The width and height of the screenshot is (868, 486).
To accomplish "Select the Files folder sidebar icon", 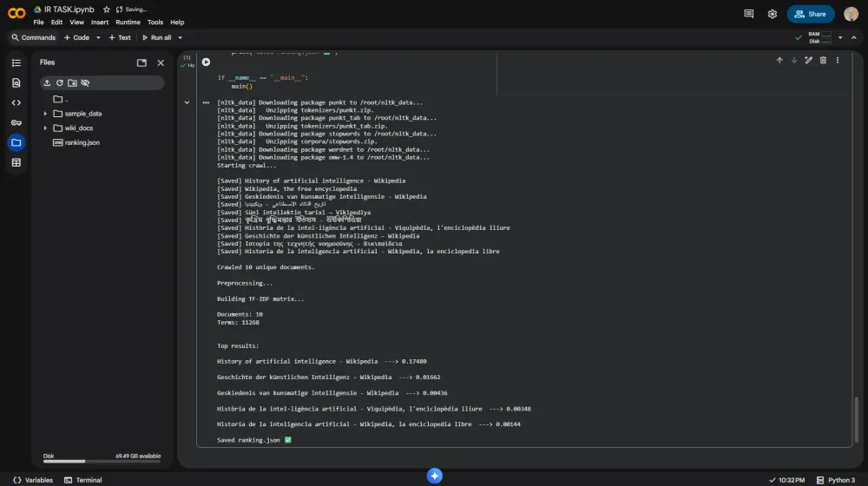I will pos(16,143).
